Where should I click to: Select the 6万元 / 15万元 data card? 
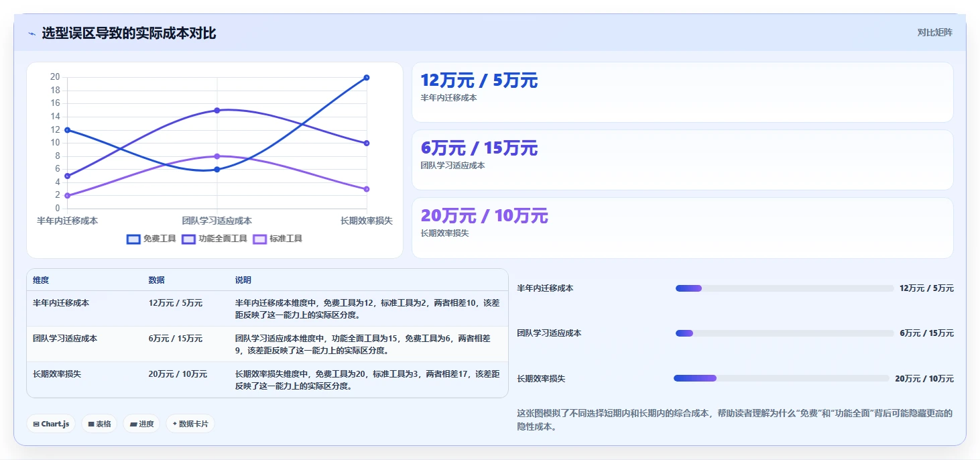pos(682,160)
